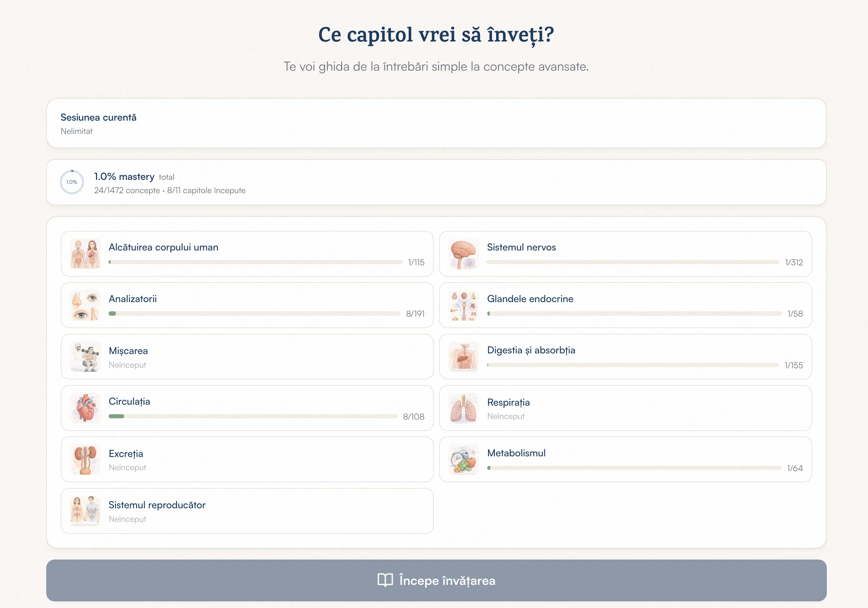Open the Sesiunea curentă card
The image size is (868, 608).
(x=436, y=123)
